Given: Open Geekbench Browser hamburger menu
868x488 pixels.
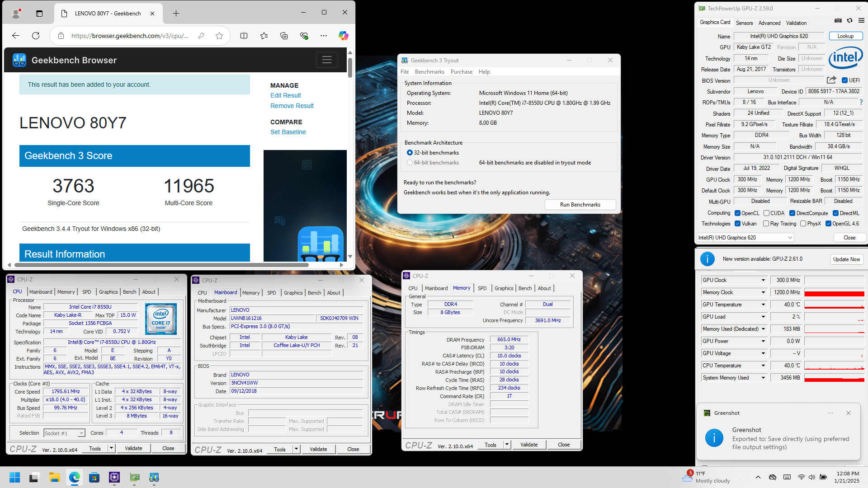Looking at the screenshot, I should pos(327,60).
